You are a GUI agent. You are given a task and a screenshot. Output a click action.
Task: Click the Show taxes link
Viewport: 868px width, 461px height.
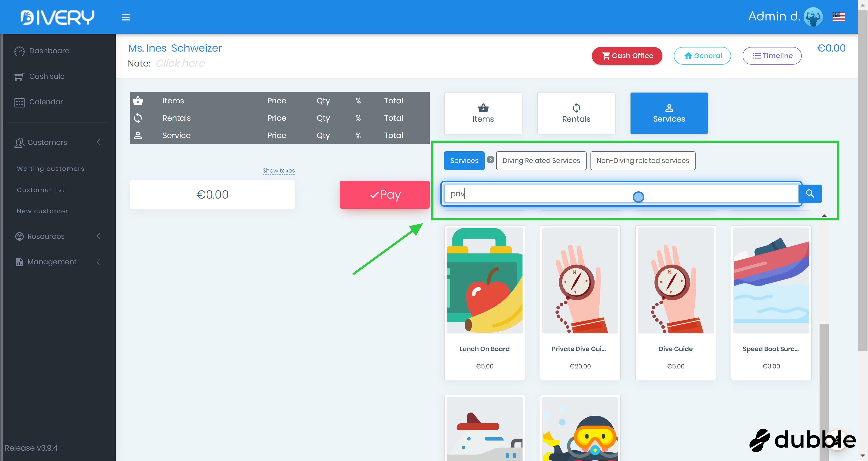coord(278,170)
